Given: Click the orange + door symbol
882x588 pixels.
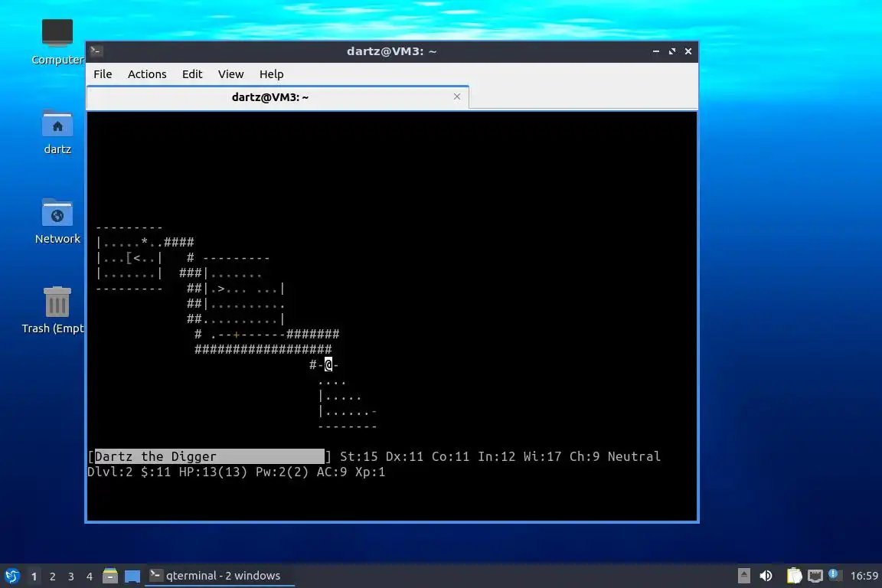Looking at the screenshot, I should (237, 335).
